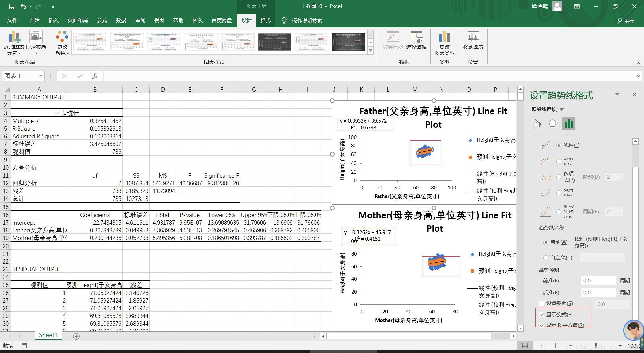Screen dimensions: 644x353
Task: Switch to Page Layout view icon
Action: click(541, 346)
